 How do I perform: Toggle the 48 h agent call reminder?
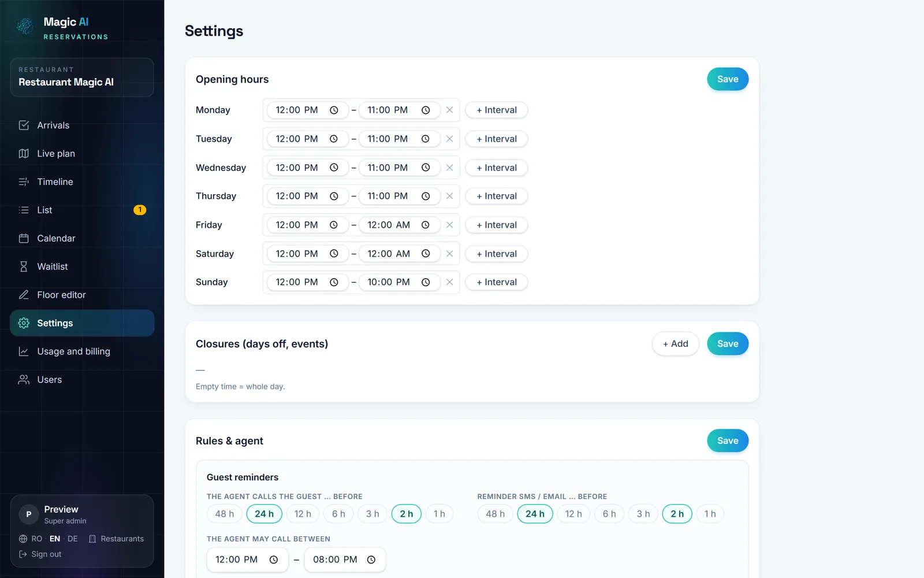pyautogui.click(x=225, y=514)
